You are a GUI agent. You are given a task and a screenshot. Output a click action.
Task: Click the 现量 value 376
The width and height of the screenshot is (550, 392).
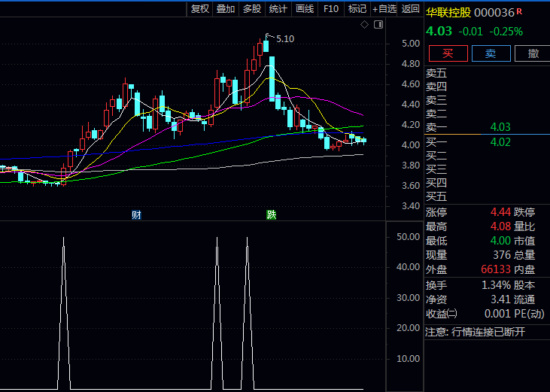(x=502, y=255)
